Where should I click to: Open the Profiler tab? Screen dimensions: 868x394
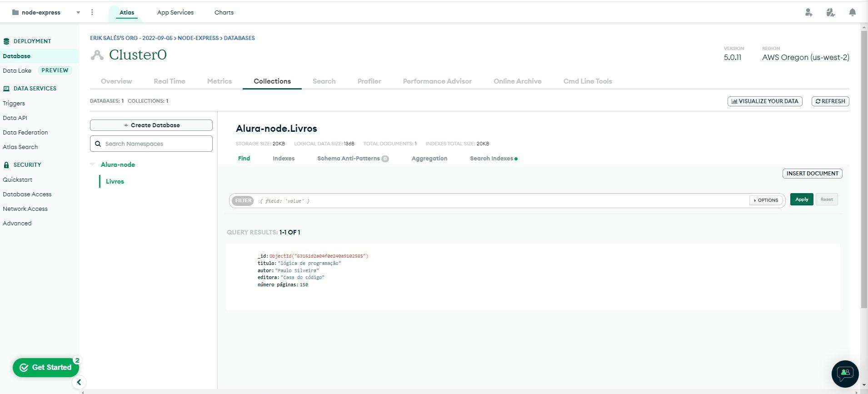click(x=369, y=81)
